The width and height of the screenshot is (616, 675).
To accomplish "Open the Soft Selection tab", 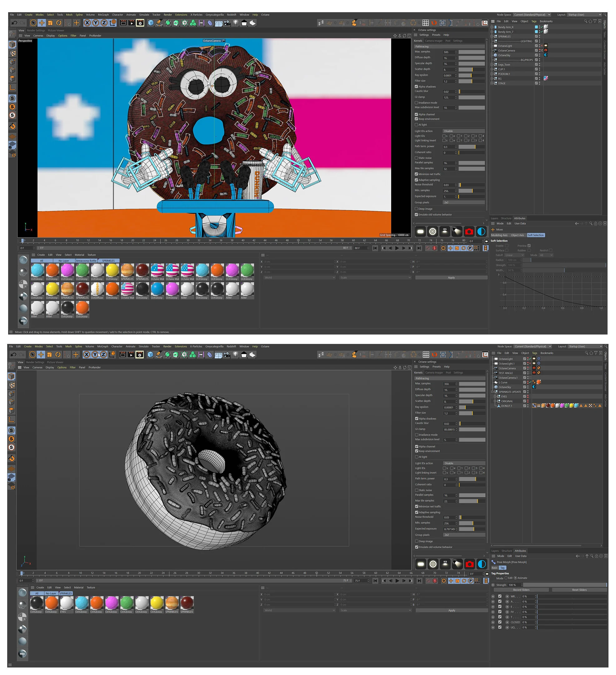I will tap(535, 235).
